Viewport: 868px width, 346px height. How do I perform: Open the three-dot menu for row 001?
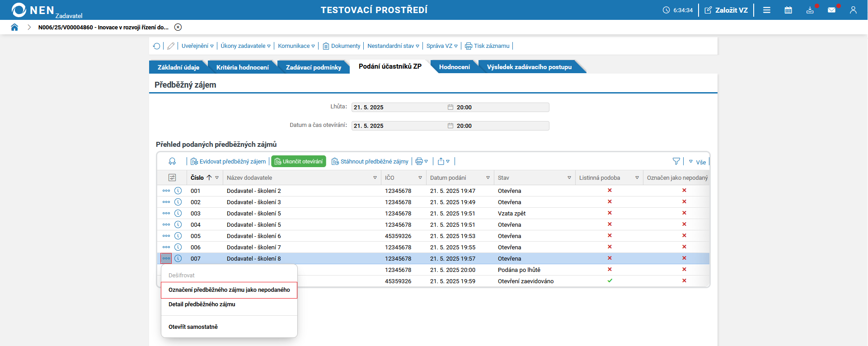[166, 191]
